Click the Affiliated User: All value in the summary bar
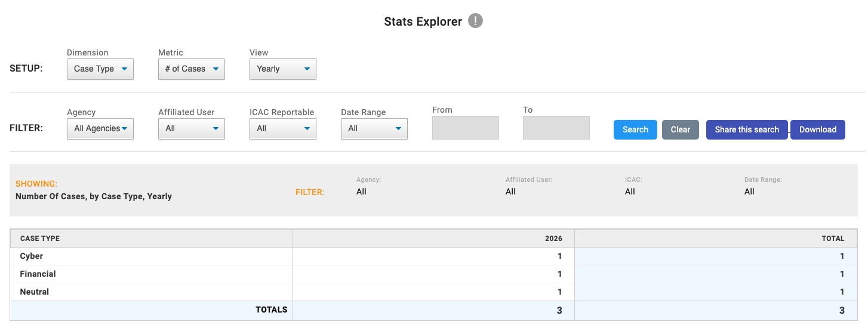This screenshot has height=331, width=868. tap(510, 192)
